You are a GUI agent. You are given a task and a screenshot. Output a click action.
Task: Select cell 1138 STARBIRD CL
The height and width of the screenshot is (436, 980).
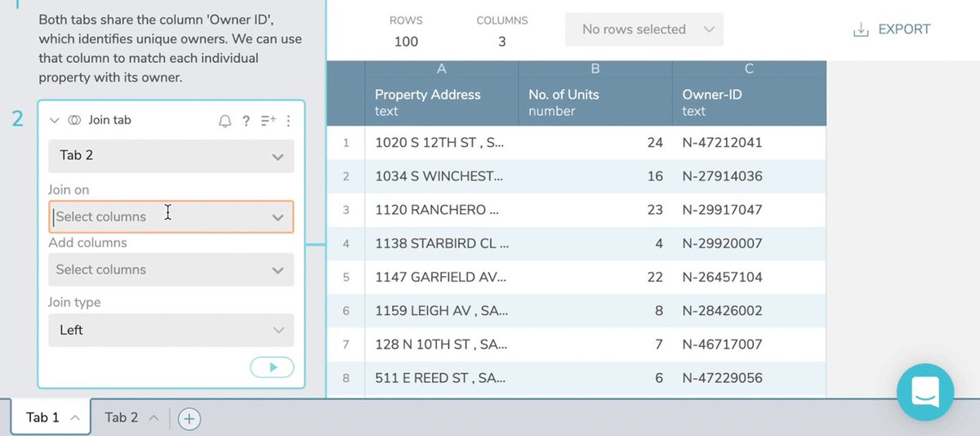tap(441, 243)
